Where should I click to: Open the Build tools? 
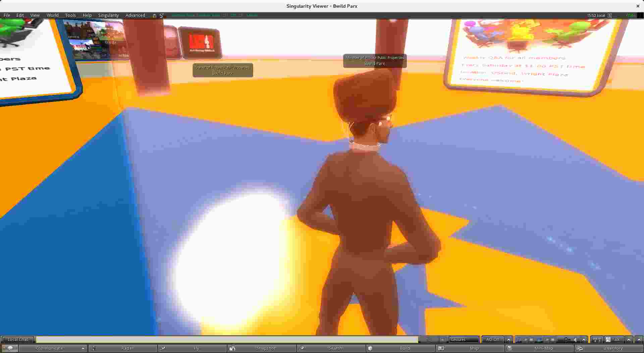pyautogui.click(x=401, y=348)
